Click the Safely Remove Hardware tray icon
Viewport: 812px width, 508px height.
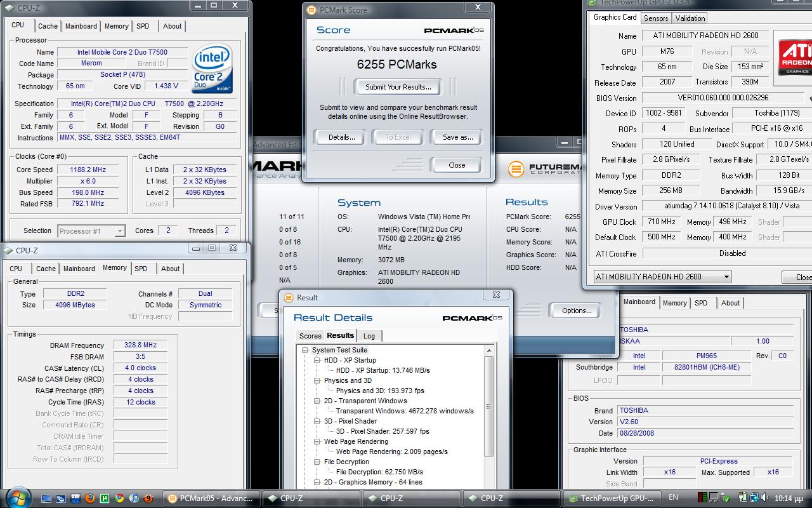[726, 497]
